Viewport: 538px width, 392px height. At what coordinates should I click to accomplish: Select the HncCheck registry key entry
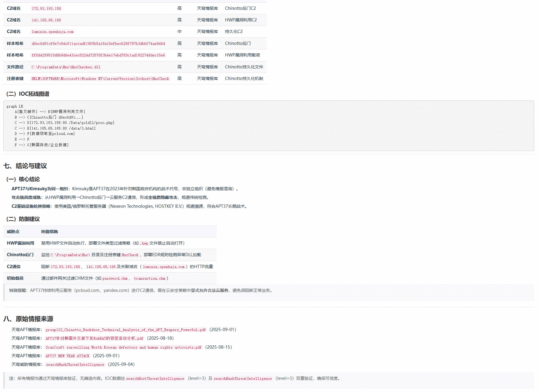(100, 78)
